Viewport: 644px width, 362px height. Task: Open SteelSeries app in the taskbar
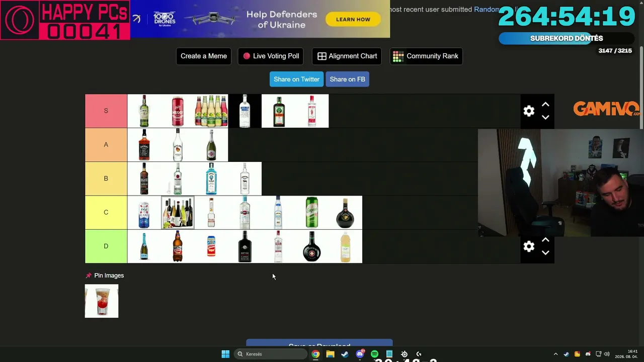404,354
